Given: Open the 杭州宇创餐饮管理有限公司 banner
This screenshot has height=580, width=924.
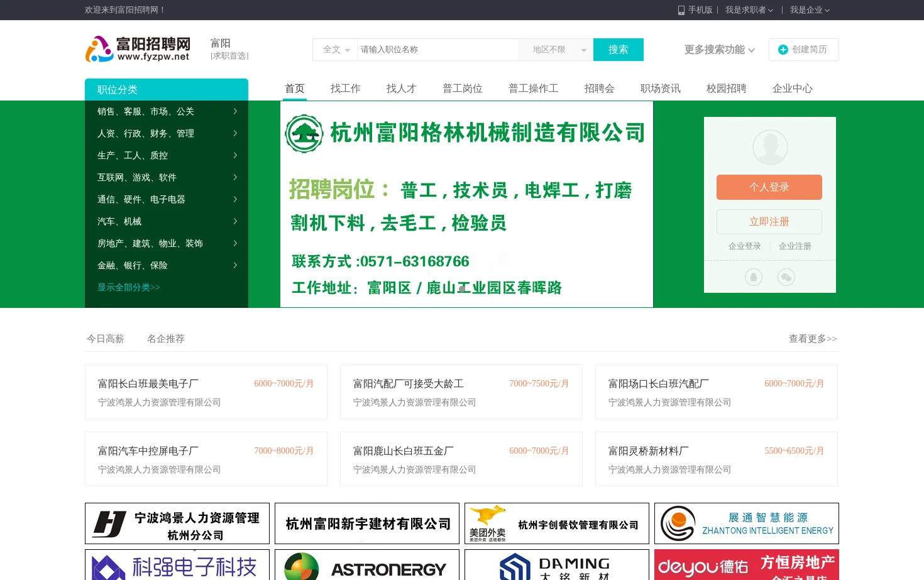Looking at the screenshot, I should click(x=557, y=523).
